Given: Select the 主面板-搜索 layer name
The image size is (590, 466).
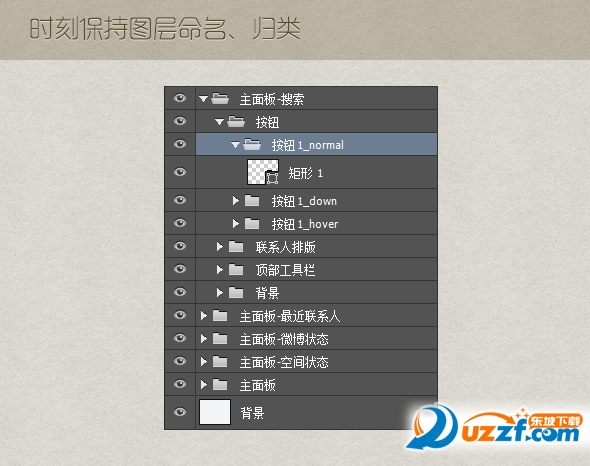Looking at the screenshot, I should 272,99.
